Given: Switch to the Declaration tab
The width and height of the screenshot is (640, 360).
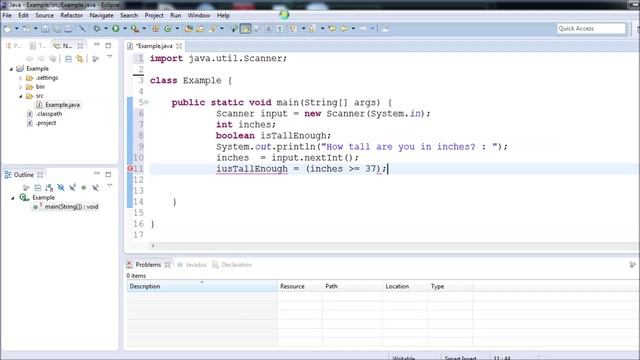Looking at the screenshot, I should [x=232, y=265].
